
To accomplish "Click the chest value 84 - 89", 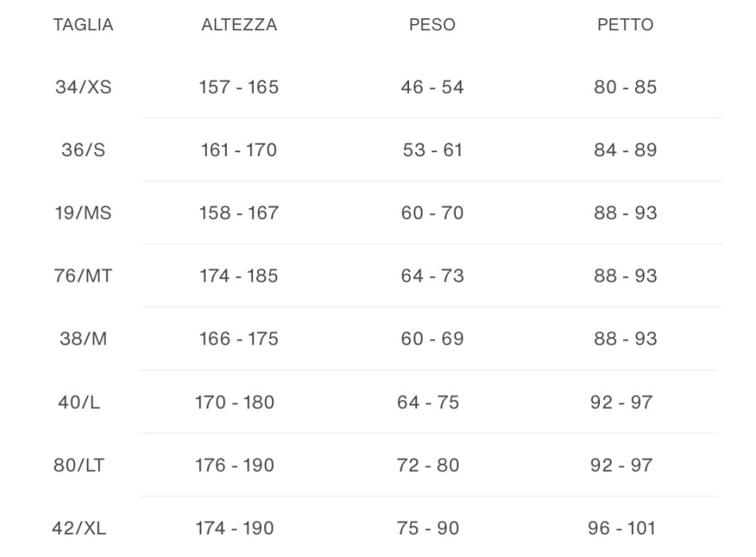I will click(625, 150).
